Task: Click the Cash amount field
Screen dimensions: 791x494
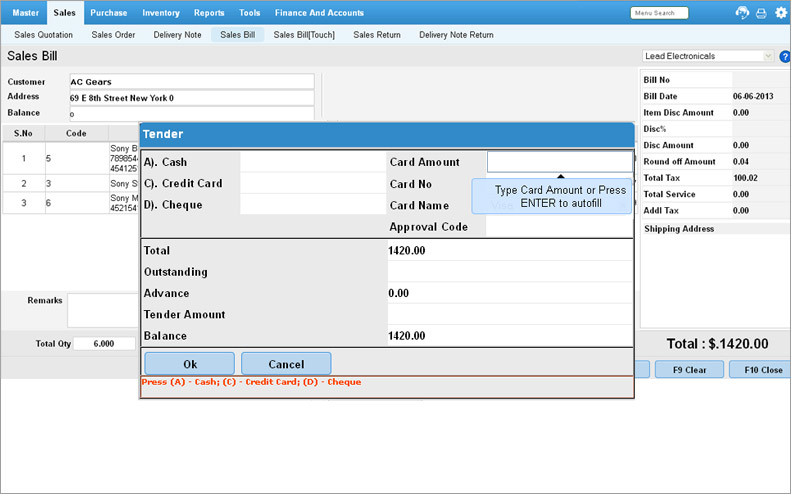Action: [x=313, y=162]
